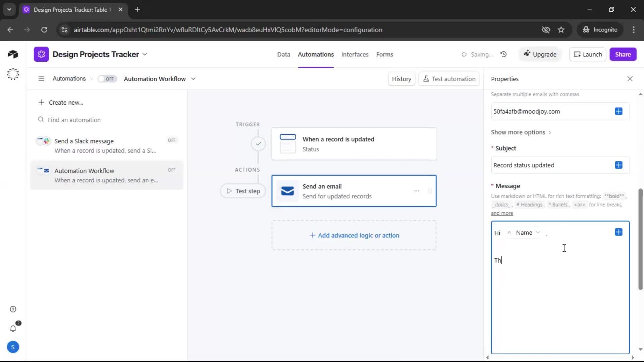The image size is (644, 362).
Task: Click the browser address bar URL
Action: 228,30
